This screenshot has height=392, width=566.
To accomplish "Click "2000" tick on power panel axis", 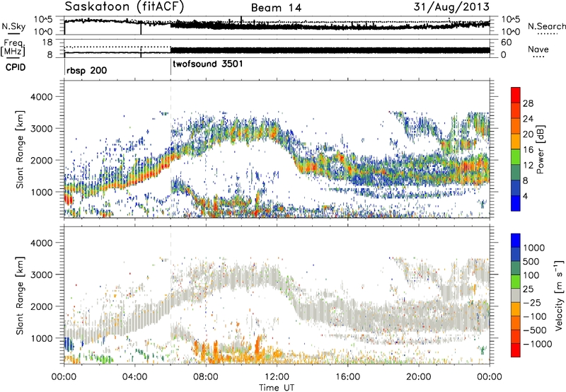I will (42, 160).
